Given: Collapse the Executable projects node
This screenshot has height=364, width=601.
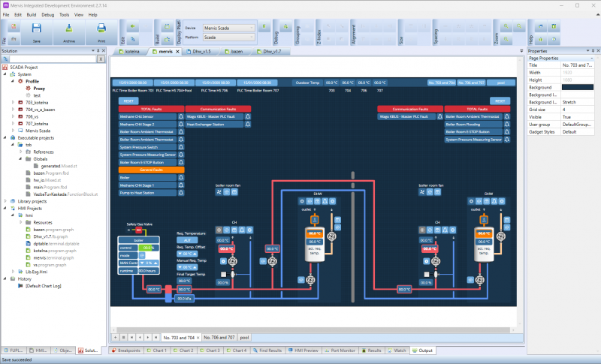Looking at the screenshot, I should (x=5, y=138).
